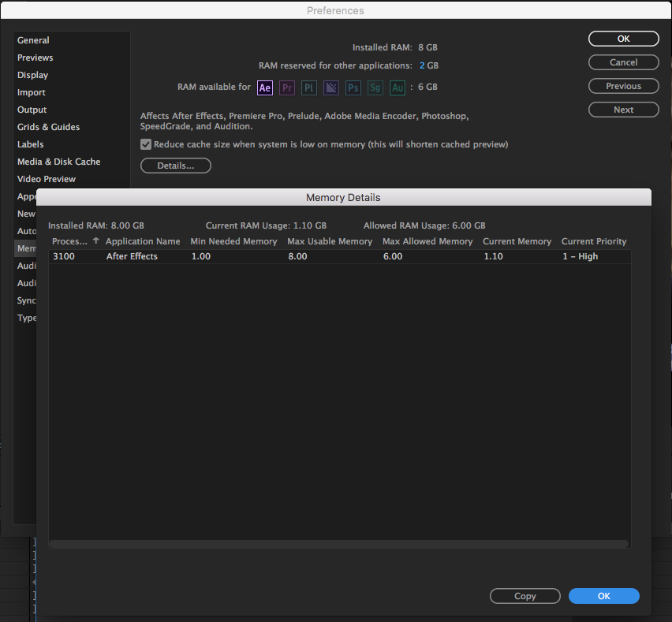Click OK in the Preferences window
Screen dimensions: 672x622
click(x=624, y=39)
